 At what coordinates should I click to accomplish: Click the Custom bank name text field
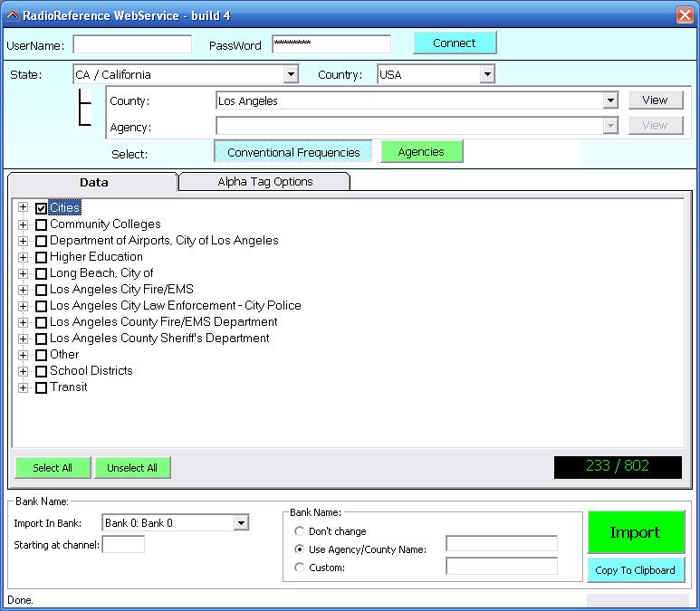tap(502, 566)
